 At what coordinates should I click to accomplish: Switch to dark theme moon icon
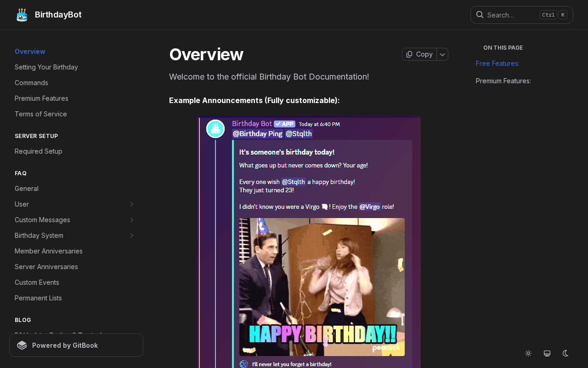566,353
